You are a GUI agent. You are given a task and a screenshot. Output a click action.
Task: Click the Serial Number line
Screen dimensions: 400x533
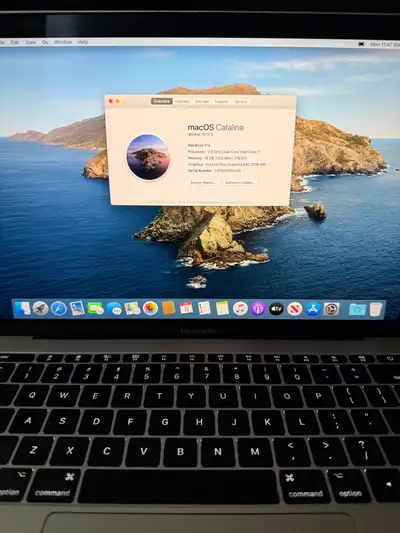(214, 171)
